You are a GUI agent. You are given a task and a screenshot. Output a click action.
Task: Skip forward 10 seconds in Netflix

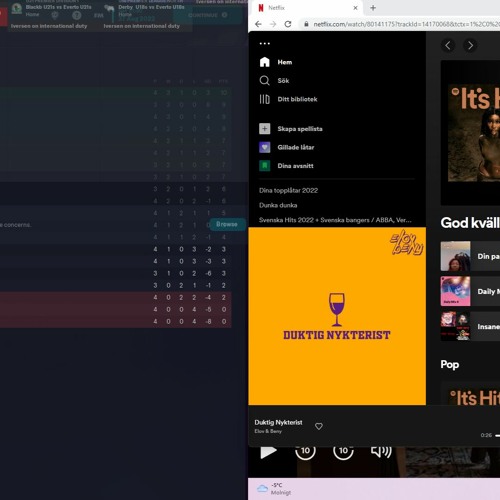(343, 451)
